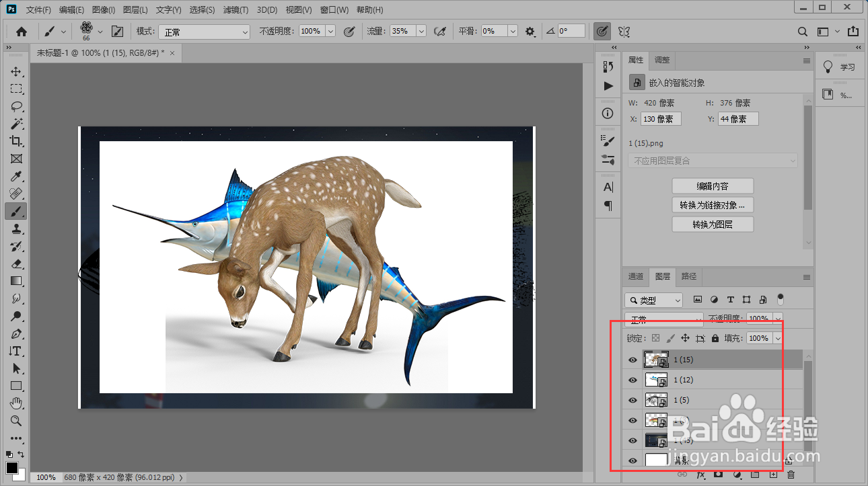Select the Eraser tool
Image resolution: width=868 pixels, height=486 pixels.
pos(16,264)
